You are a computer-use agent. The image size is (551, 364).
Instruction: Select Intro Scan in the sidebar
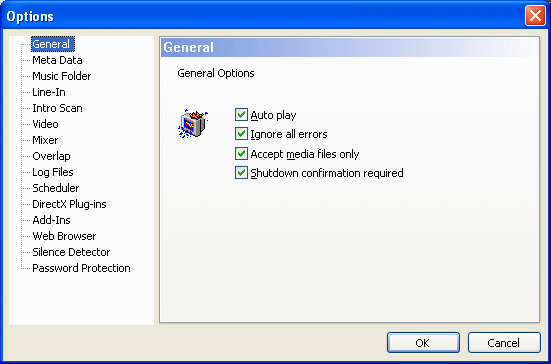(x=57, y=108)
